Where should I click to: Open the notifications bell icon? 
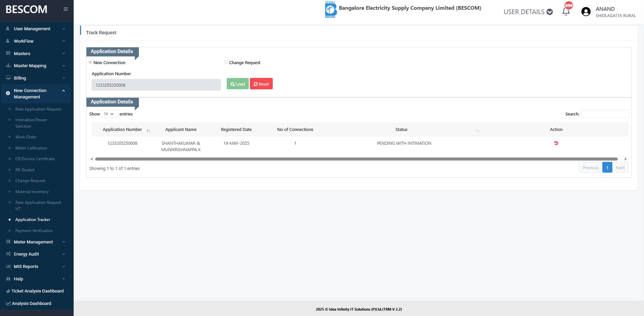566,12
